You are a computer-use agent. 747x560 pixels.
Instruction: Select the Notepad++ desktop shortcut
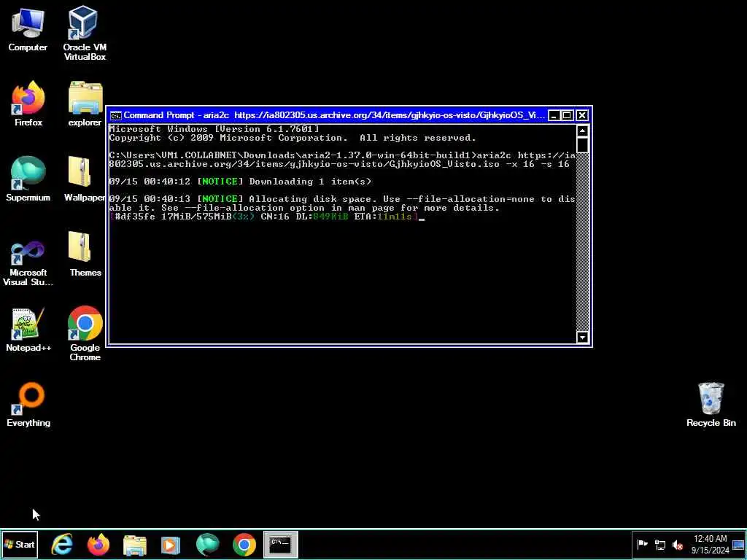click(x=28, y=329)
